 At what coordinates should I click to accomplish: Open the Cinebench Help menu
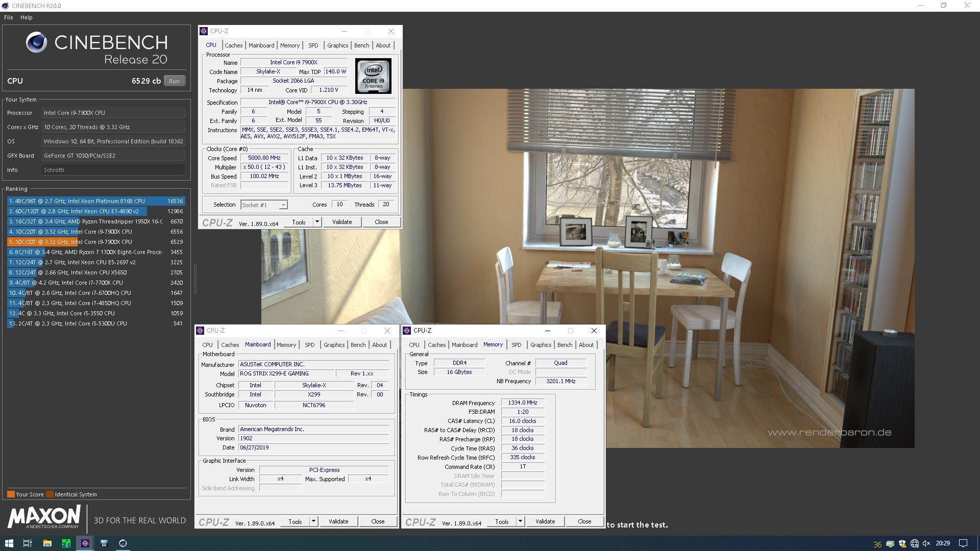27,17
